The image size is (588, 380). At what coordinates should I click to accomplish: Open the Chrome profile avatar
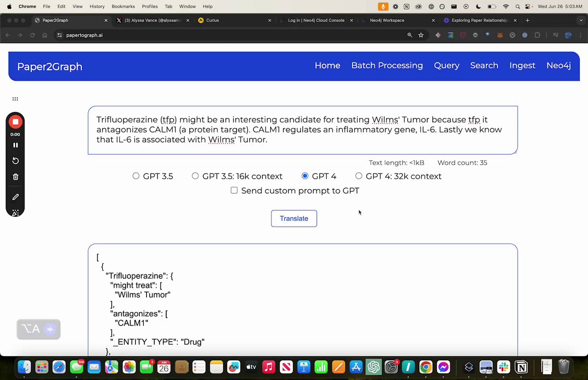[x=569, y=35]
